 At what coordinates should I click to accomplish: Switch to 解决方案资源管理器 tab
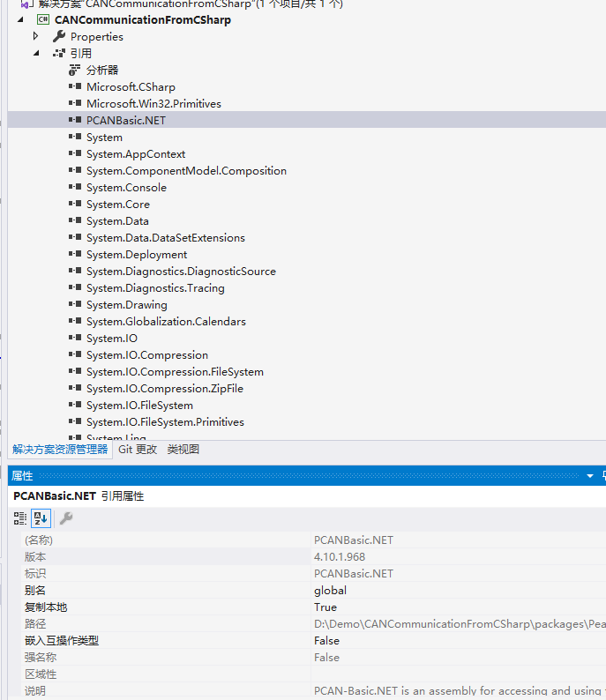[60, 449]
